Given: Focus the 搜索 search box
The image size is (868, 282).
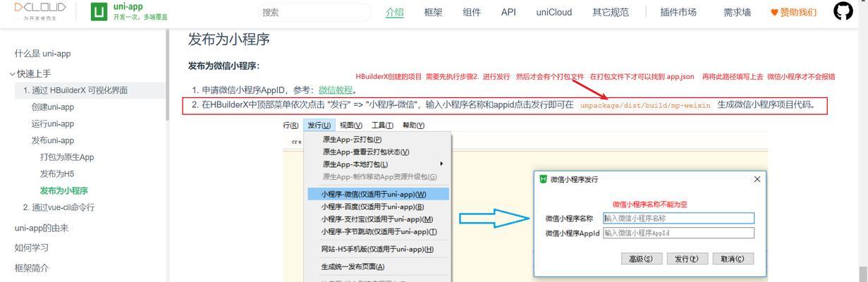Looking at the screenshot, I should 314,12.
